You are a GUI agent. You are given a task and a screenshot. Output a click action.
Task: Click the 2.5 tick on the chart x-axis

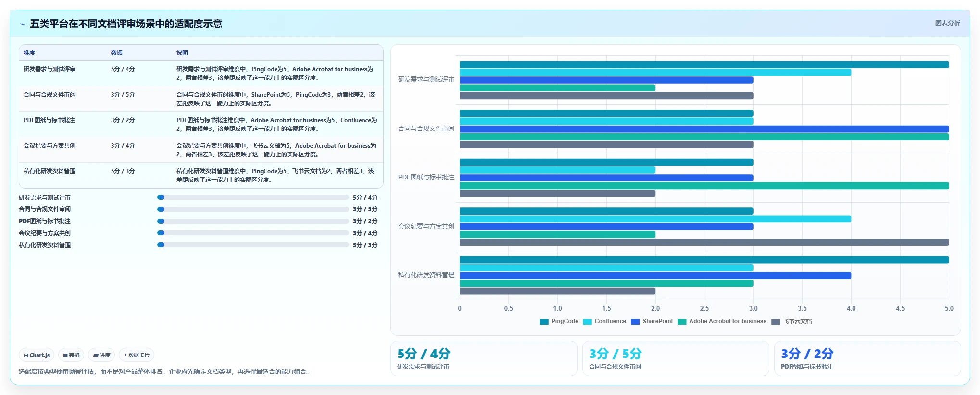click(704, 309)
